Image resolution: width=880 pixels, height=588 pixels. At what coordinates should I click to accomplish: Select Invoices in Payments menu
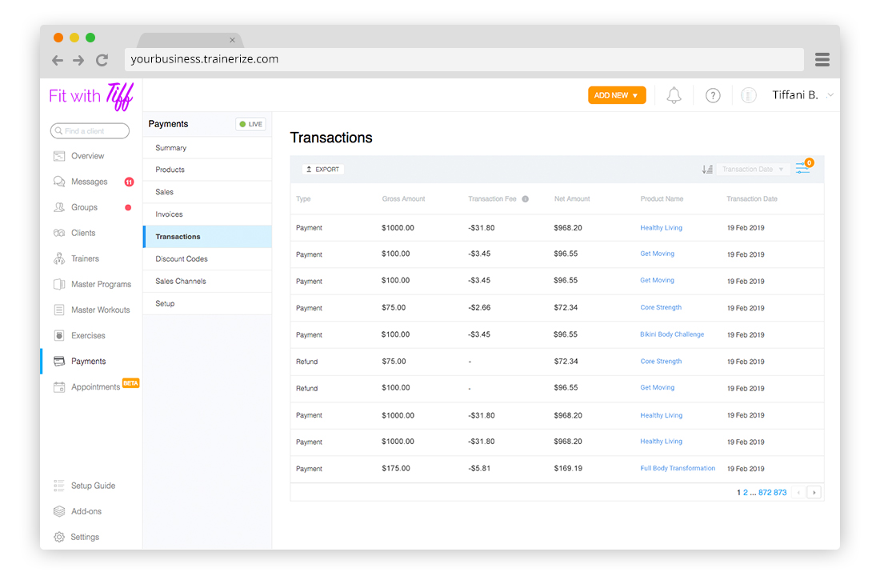[169, 214]
